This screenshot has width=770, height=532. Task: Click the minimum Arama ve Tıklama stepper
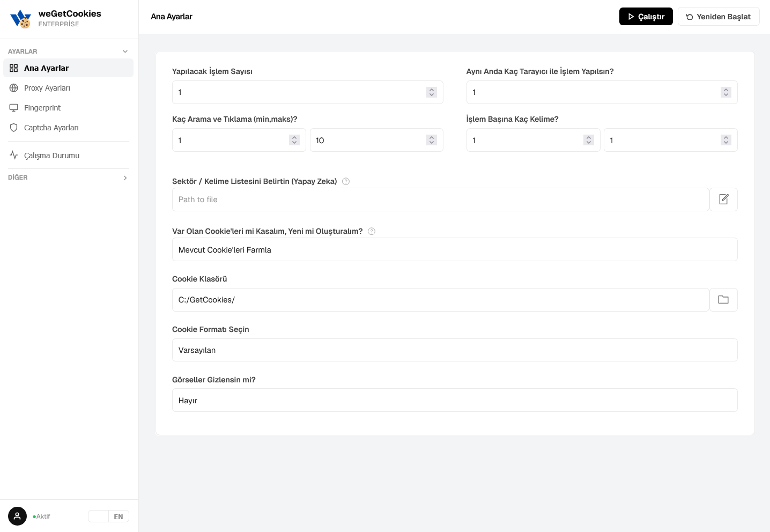point(294,140)
